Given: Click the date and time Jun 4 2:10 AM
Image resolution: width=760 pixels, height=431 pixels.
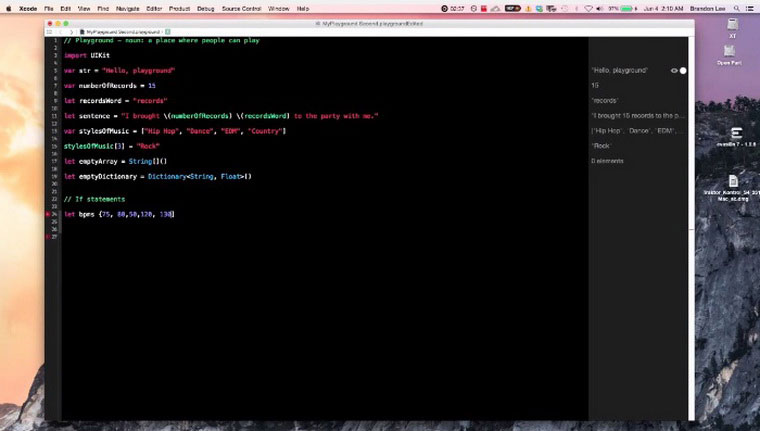Looking at the screenshot, I should tap(664, 9).
